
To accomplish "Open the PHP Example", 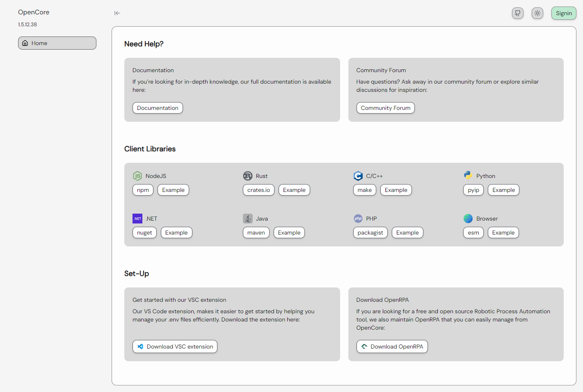I will [407, 232].
